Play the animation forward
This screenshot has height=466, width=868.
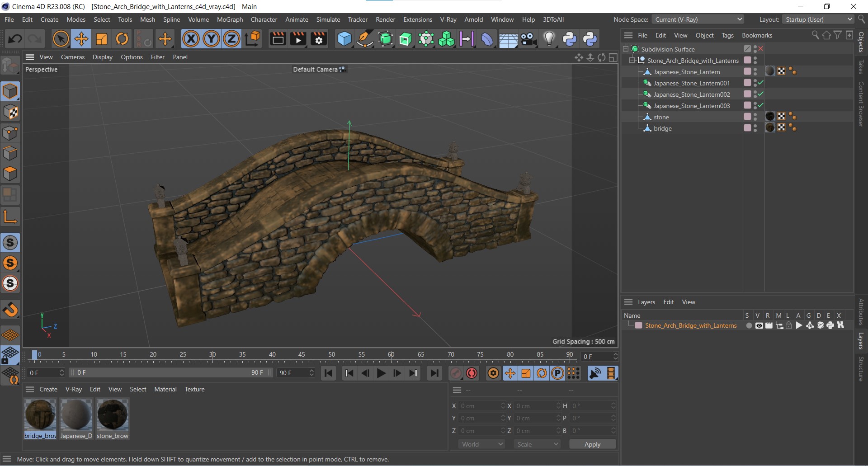[381, 373]
